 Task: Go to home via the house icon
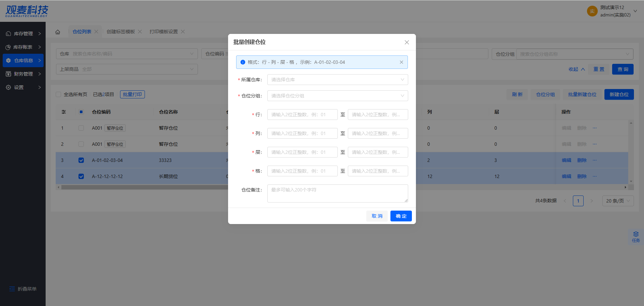coord(58,32)
